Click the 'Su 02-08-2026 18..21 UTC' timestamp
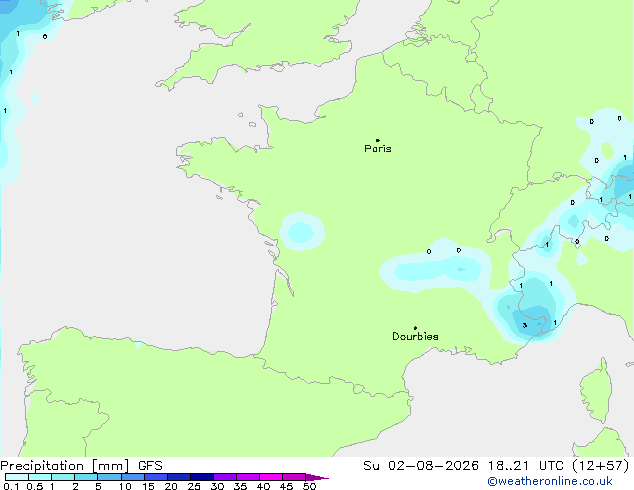The width and height of the screenshot is (634, 490). (x=463, y=466)
